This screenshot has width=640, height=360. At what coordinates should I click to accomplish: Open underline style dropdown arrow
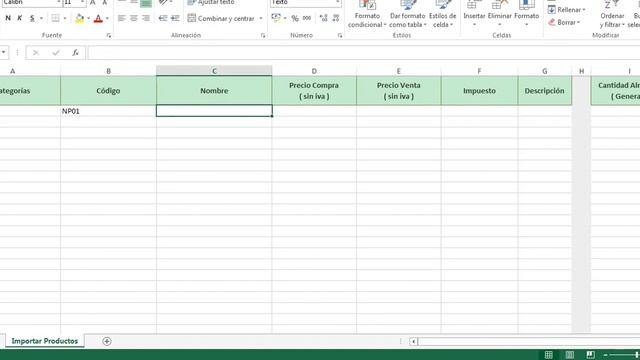(41, 18)
